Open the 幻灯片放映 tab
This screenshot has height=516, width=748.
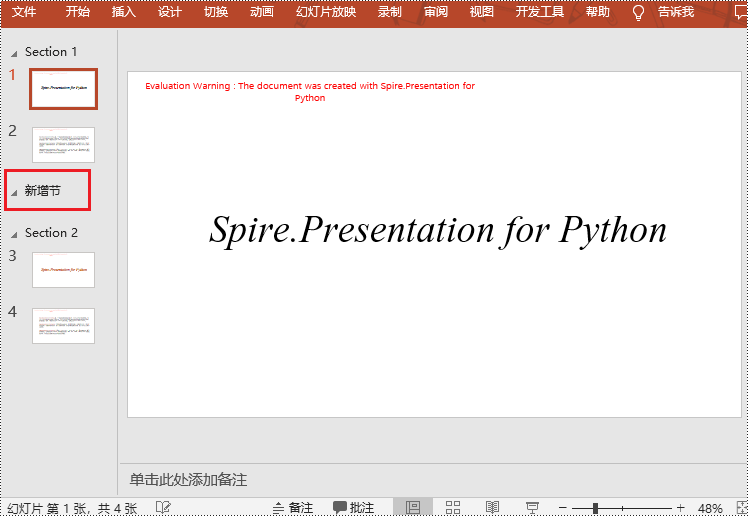point(326,11)
